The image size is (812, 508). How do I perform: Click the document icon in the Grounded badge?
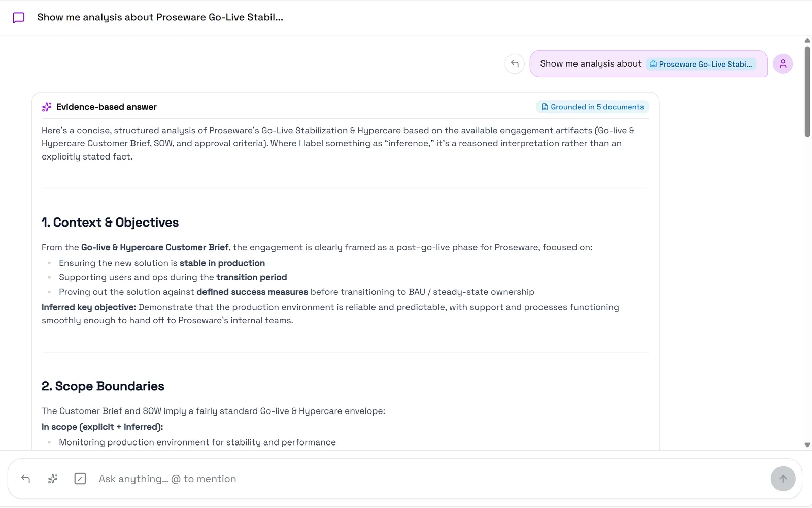click(545, 107)
